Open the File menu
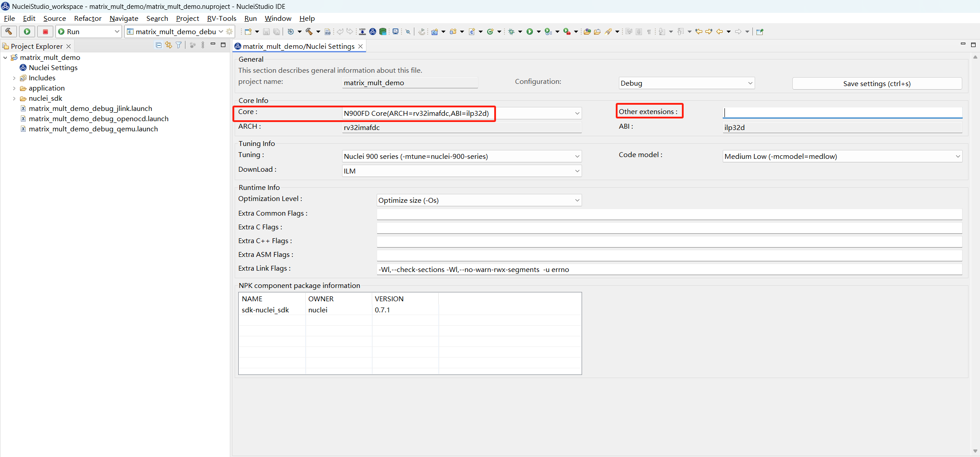 coord(9,18)
